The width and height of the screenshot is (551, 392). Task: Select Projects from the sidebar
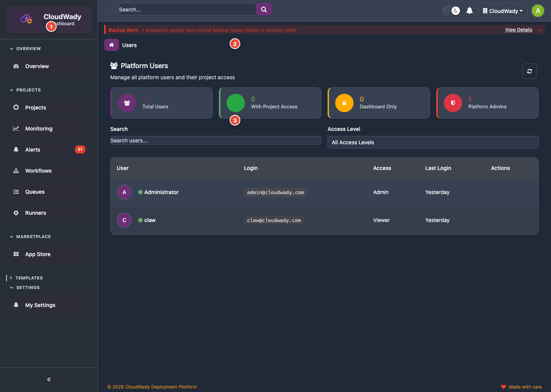(x=36, y=108)
